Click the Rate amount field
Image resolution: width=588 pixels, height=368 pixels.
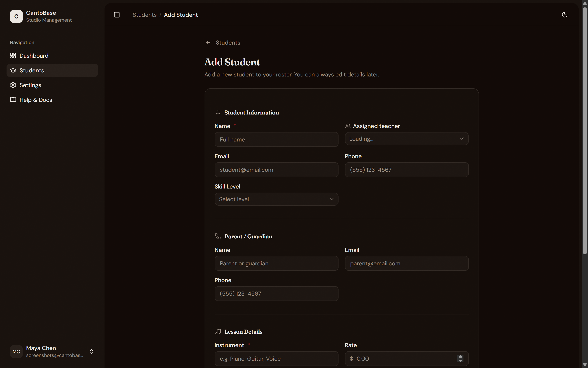coord(407,359)
